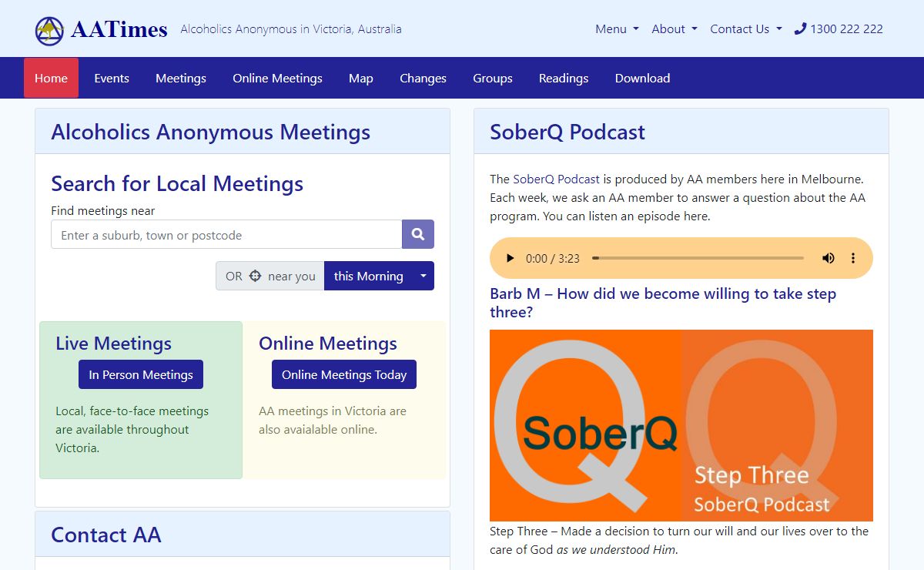924x570 pixels.
Task: Seek along the podcast audio progress bar
Action: point(698,258)
